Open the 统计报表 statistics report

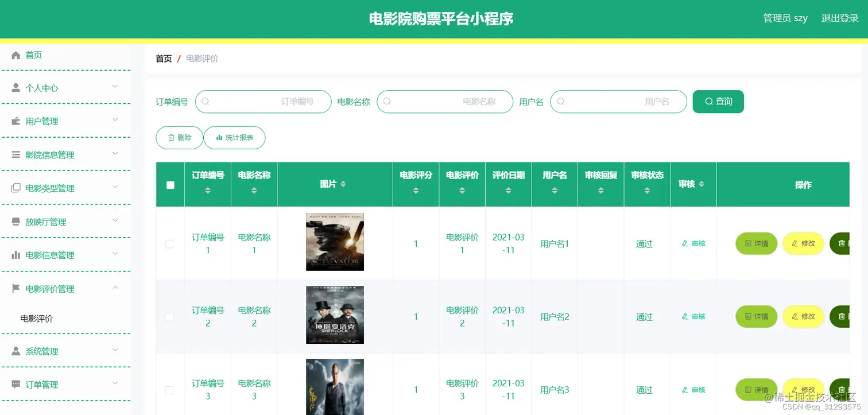[234, 138]
